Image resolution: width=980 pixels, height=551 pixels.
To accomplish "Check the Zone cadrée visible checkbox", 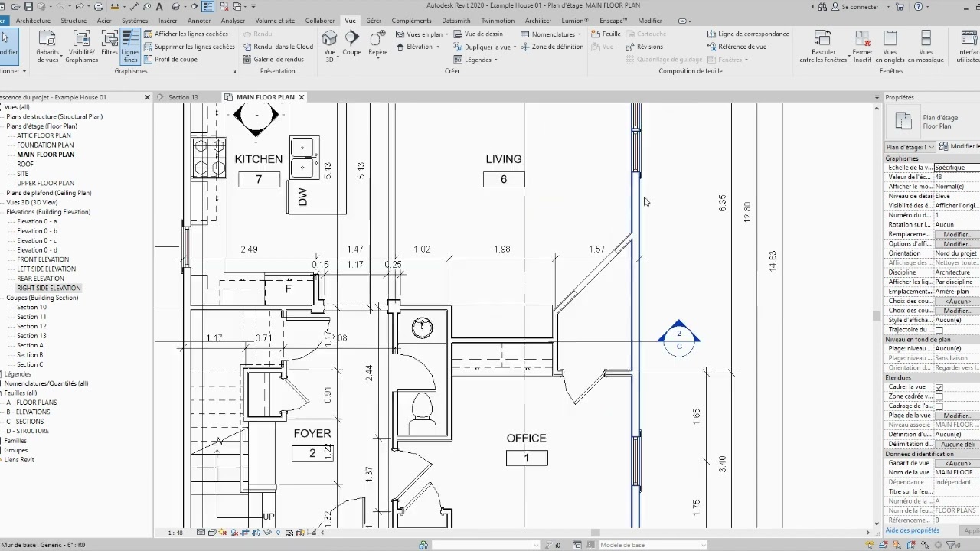I will tap(939, 397).
